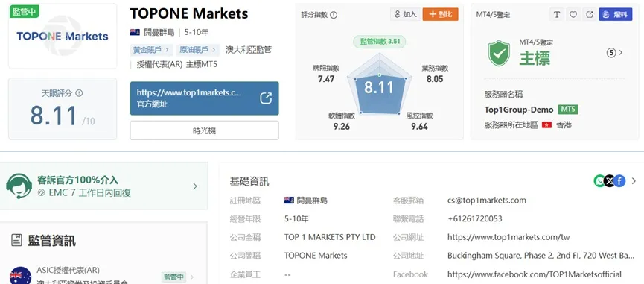Image resolution: width=644 pixels, height=284 pixels.
Task: Open the external link icon on official website button
Action: 266,98
